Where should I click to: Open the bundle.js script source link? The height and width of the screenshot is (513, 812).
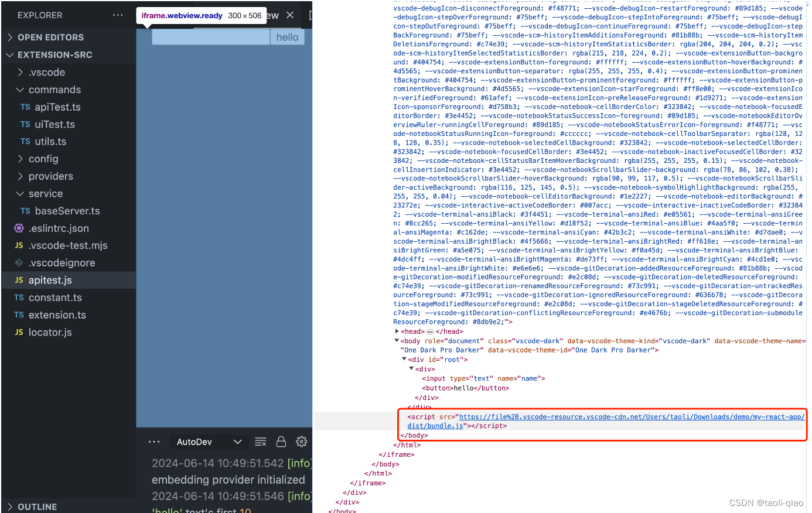(x=606, y=422)
